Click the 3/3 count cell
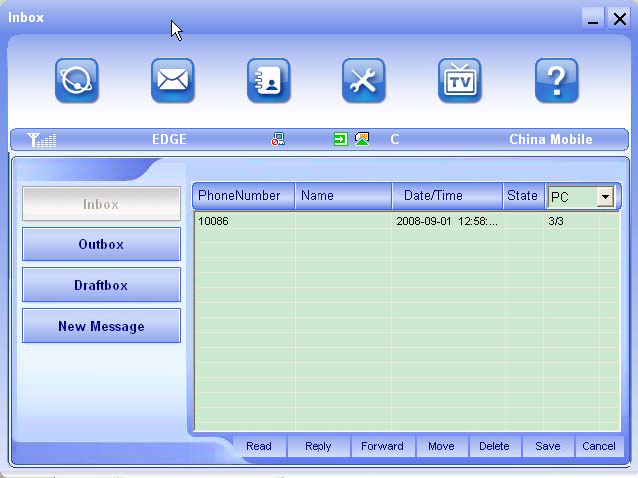 point(556,221)
